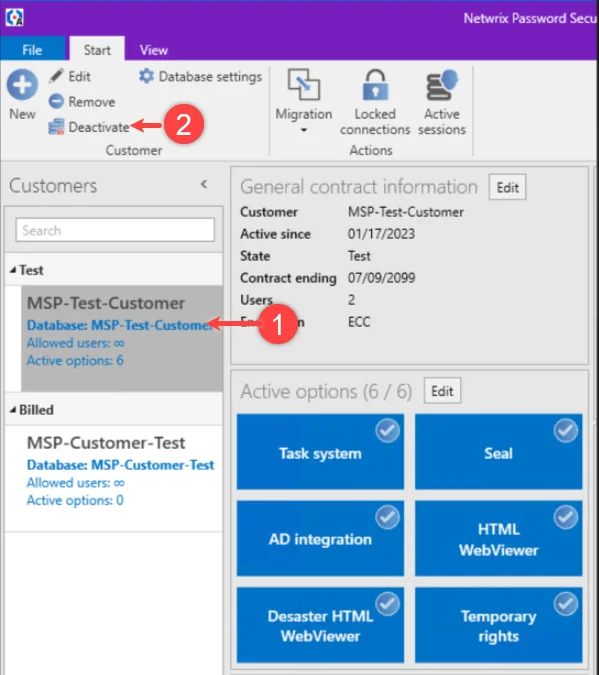Select the MSP-Test-Customer entry
The image size is (599, 675).
[x=122, y=338]
